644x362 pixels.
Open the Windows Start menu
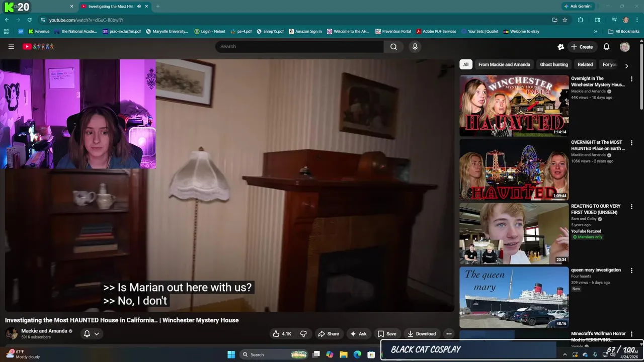[x=231, y=354]
